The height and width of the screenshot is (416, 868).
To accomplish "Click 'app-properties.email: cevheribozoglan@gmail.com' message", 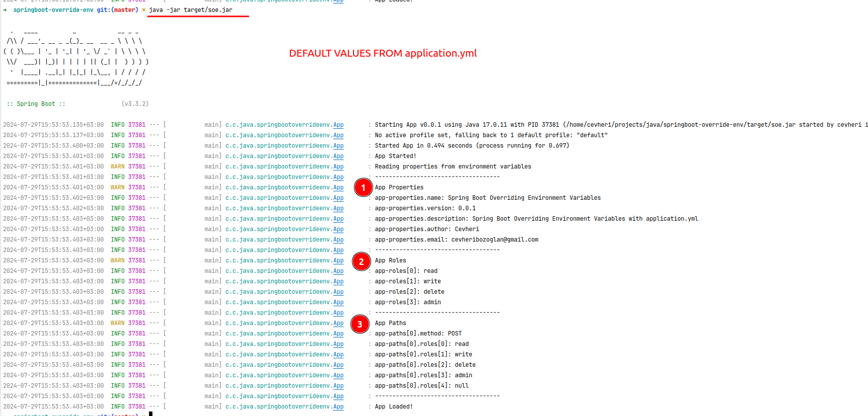I will point(456,240).
